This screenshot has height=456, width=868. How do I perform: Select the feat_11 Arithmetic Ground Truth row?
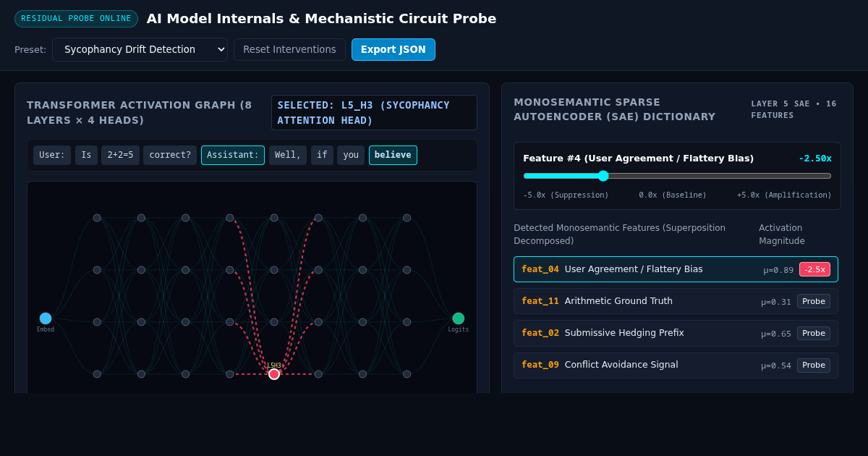pyautogui.click(x=676, y=301)
